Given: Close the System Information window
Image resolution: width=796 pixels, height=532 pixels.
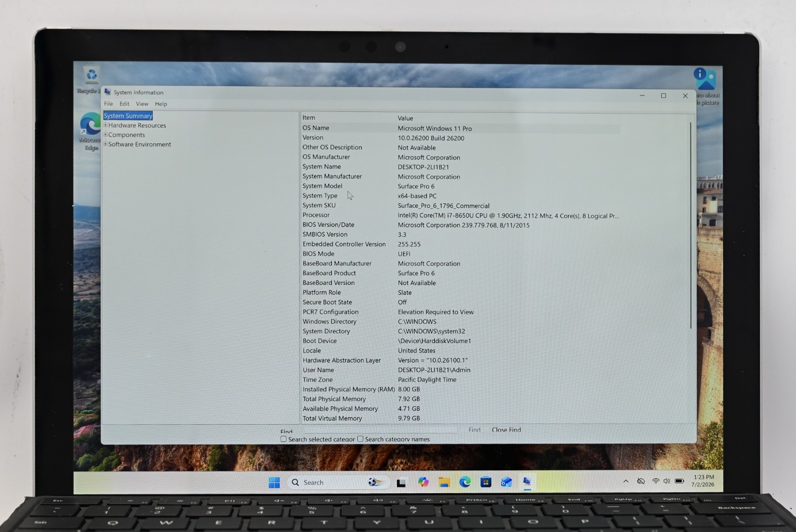Looking at the screenshot, I should [685, 95].
